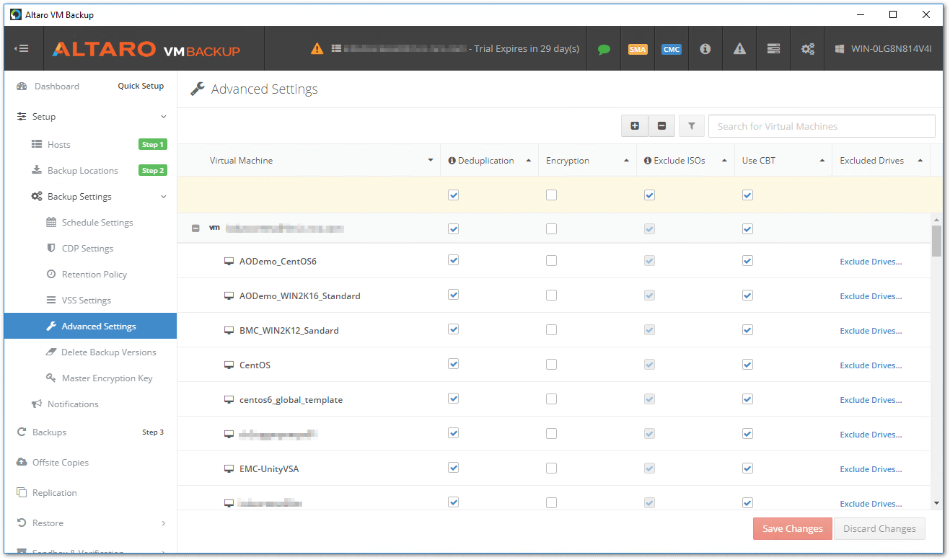
Task: Click the Deduplication column sort arrow
Action: point(529,161)
